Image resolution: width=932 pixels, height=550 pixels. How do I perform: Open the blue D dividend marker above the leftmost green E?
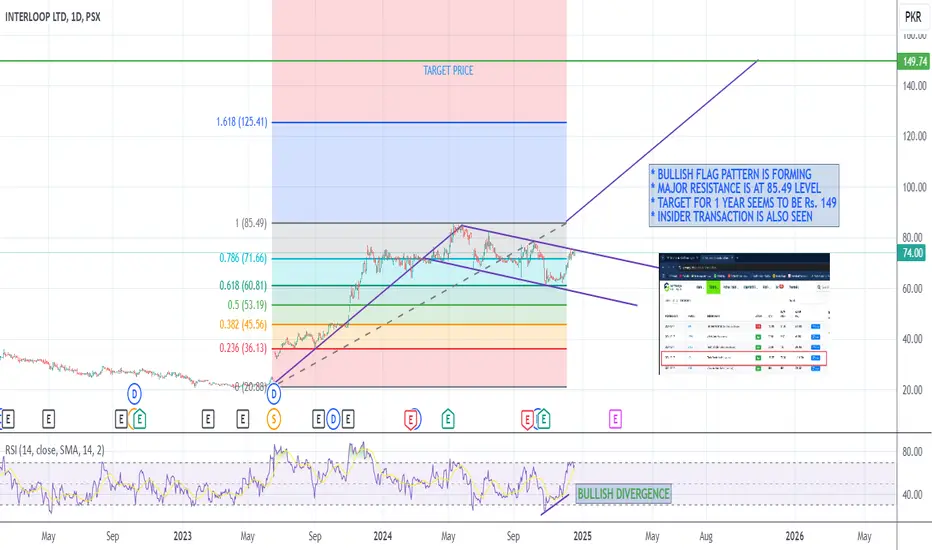134,393
